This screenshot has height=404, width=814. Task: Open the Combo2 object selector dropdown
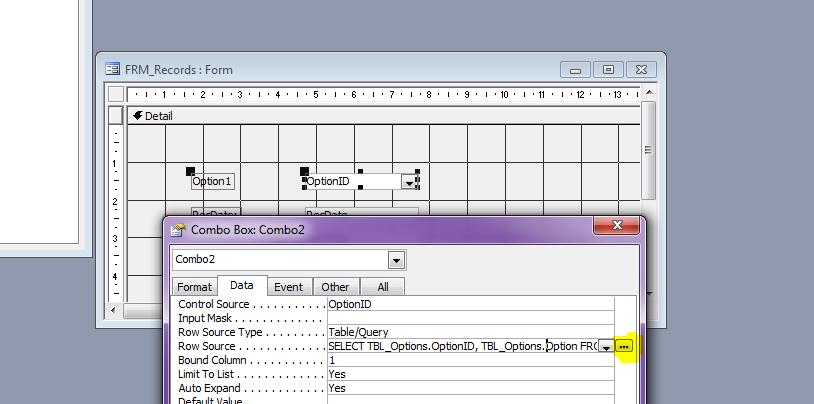click(396, 260)
